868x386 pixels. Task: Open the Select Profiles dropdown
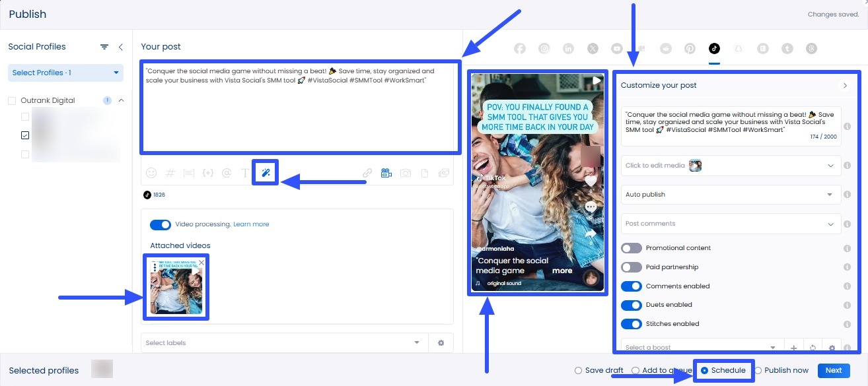pos(64,73)
